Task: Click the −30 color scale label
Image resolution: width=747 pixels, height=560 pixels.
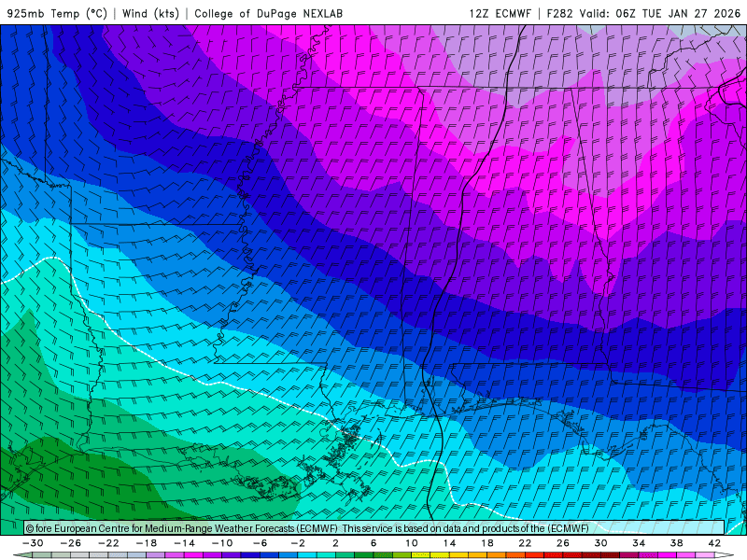Action: tap(33, 543)
